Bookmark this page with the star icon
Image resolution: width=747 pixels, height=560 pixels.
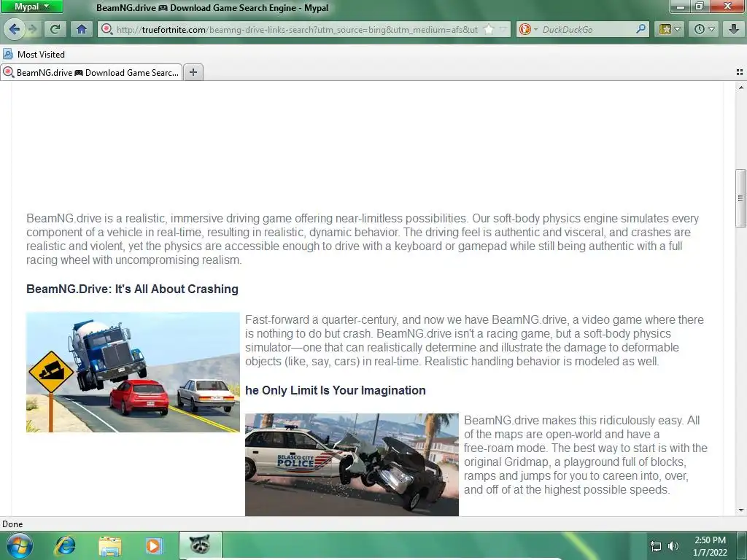pos(489,29)
